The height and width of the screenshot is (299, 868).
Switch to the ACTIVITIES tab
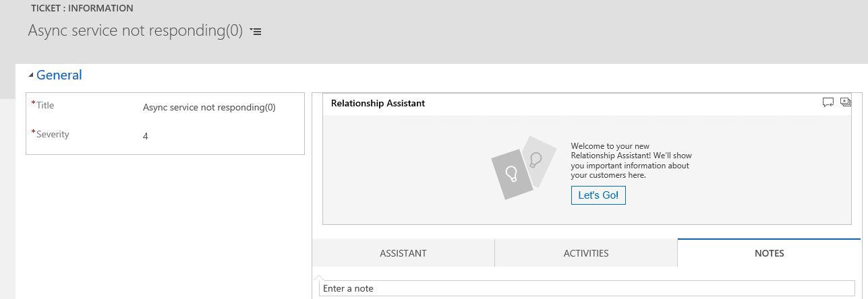coord(586,253)
